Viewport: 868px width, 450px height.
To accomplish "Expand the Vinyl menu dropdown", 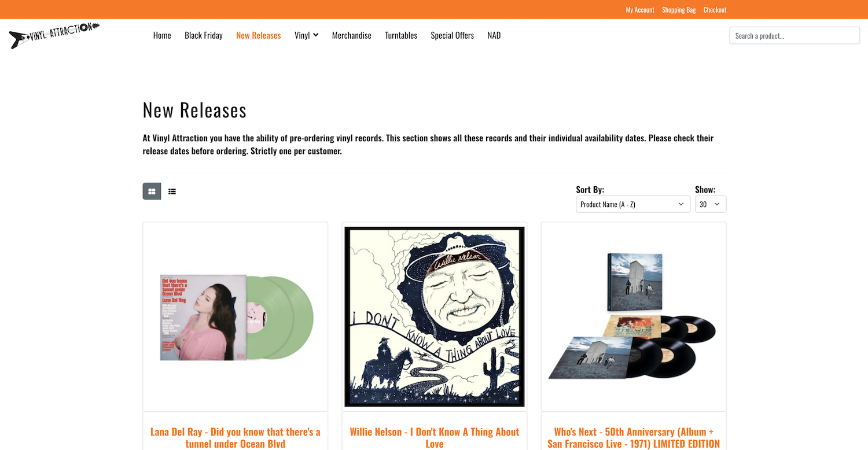I will (306, 35).
